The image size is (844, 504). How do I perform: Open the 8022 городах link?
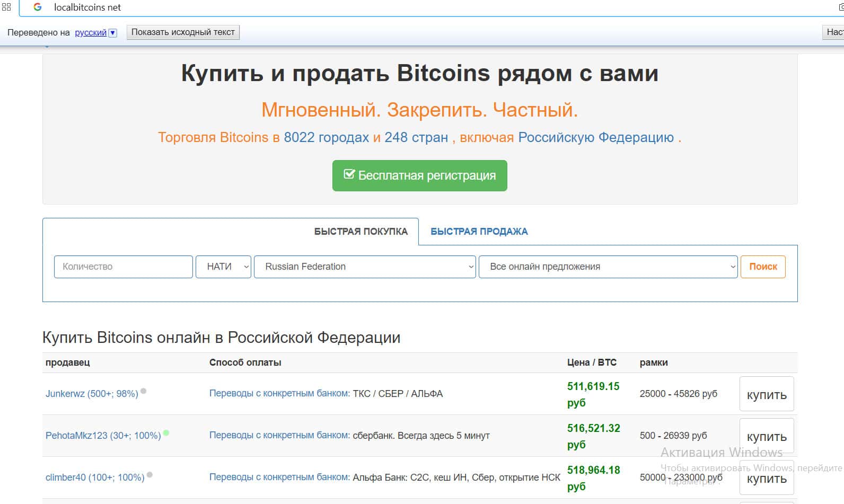(326, 137)
